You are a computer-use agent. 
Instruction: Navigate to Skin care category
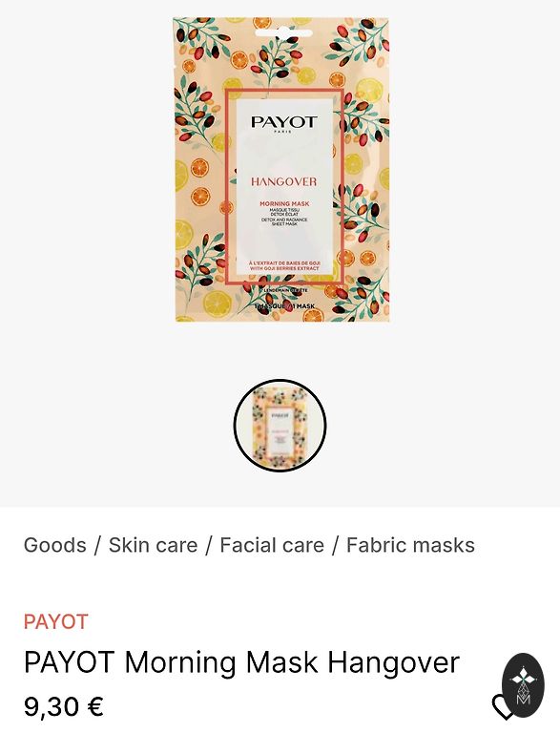pyautogui.click(x=153, y=545)
